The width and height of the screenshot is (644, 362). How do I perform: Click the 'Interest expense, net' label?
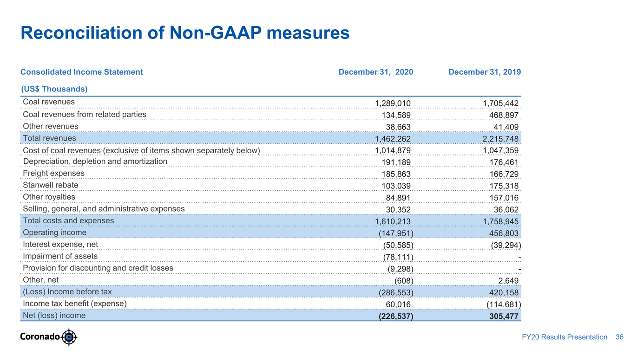(60, 244)
